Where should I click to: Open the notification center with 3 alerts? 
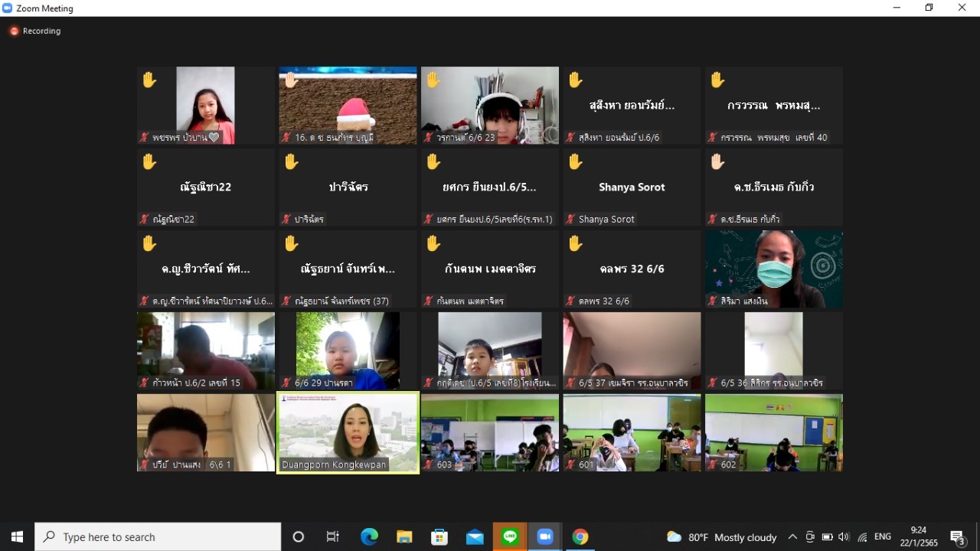click(957, 537)
